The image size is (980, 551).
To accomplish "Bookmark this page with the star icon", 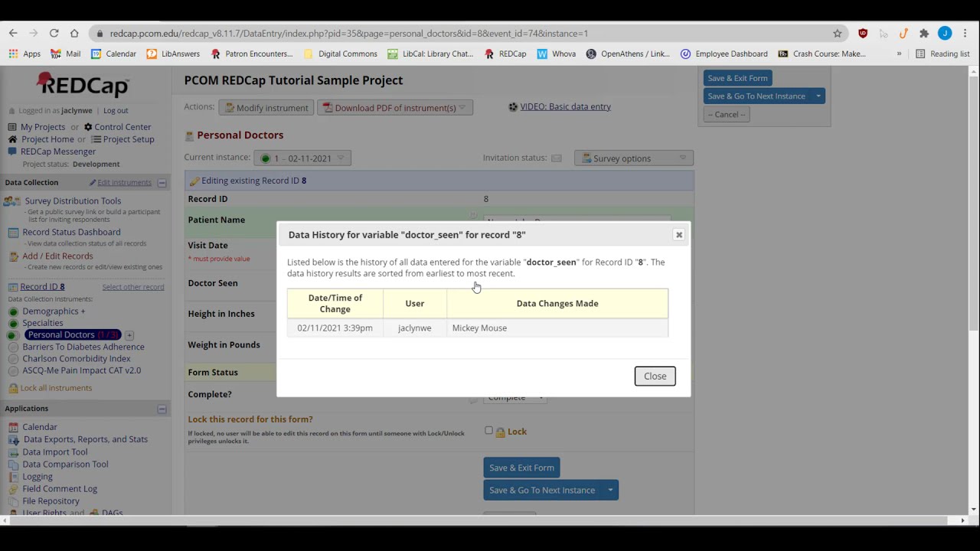I will point(838,33).
